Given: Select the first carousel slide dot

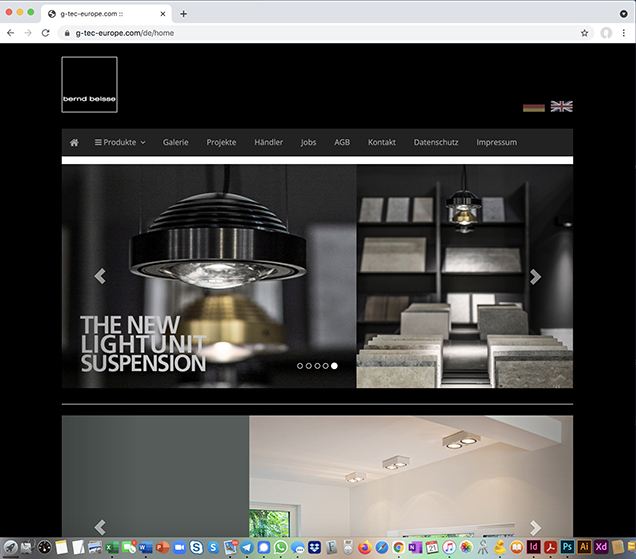Looking at the screenshot, I should [x=299, y=366].
